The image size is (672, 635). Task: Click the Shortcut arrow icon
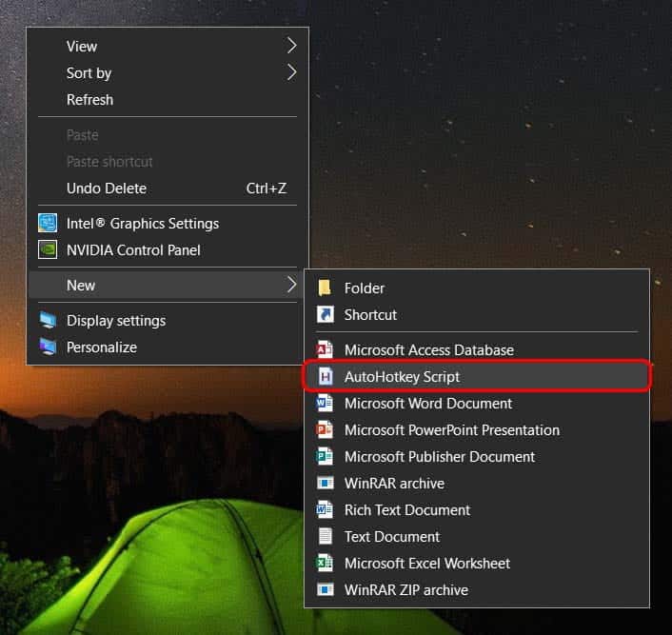coord(325,315)
